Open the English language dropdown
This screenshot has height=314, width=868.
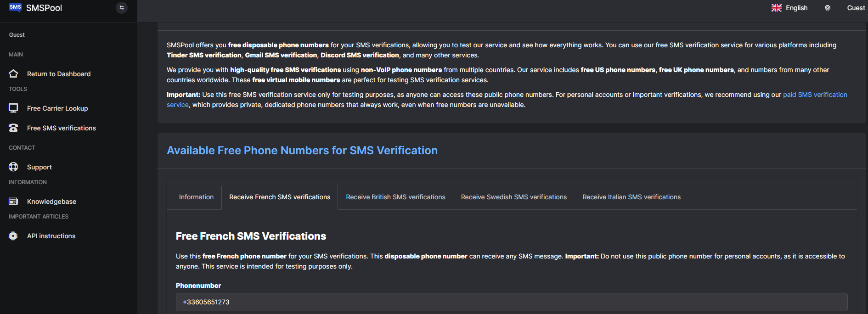coord(796,8)
